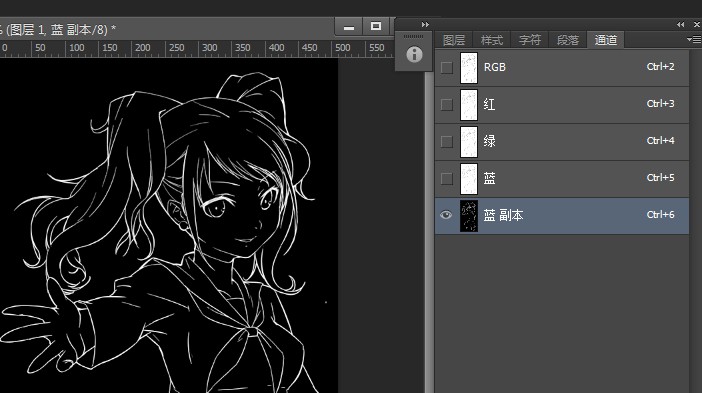
Task: Minimize the document window
Action: tap(349, 27)
